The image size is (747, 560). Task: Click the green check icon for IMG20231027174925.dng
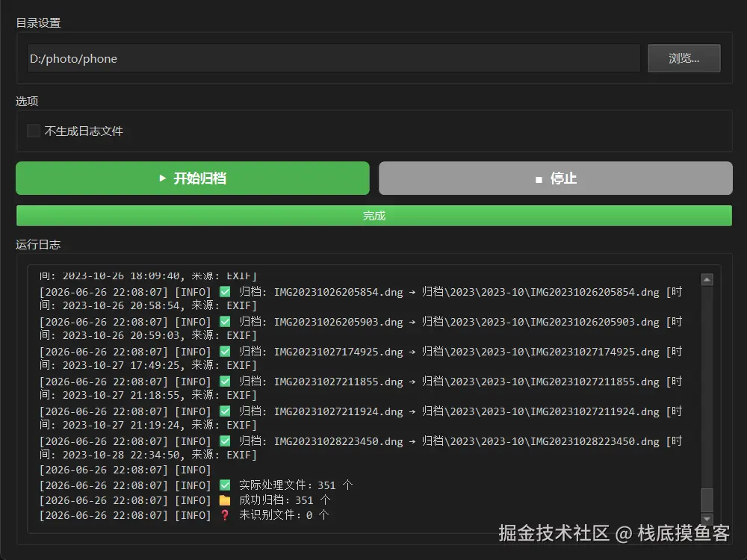(225, 352)
